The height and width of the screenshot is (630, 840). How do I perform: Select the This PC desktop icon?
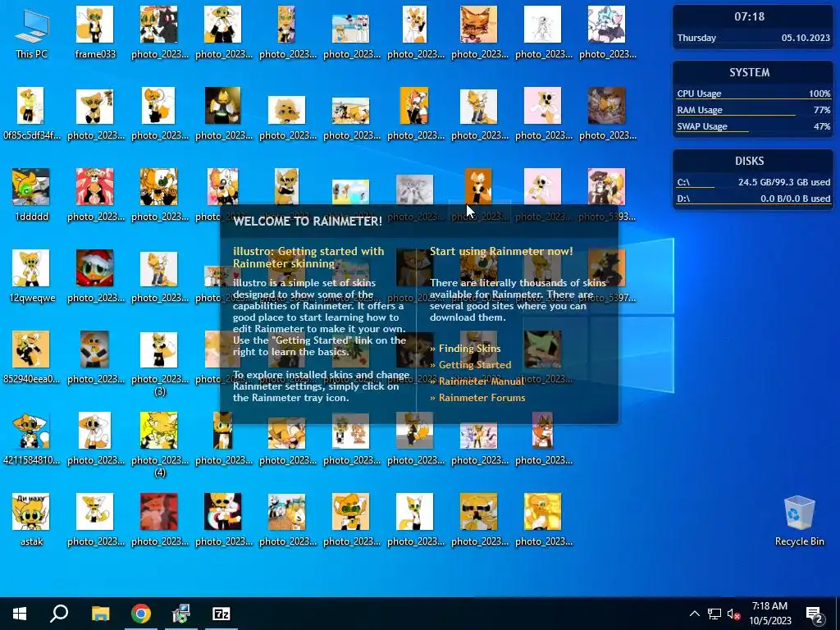(x=31, y=33)
